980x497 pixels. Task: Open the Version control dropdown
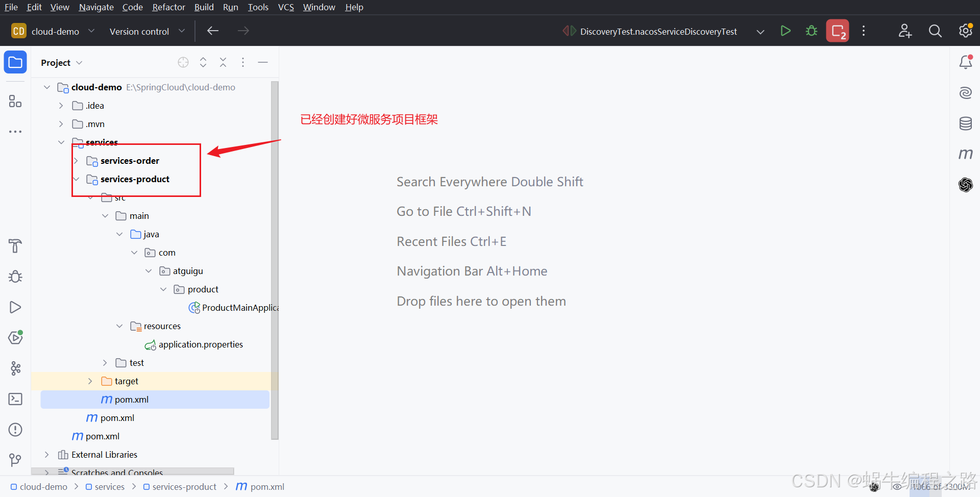click(147, 31)
